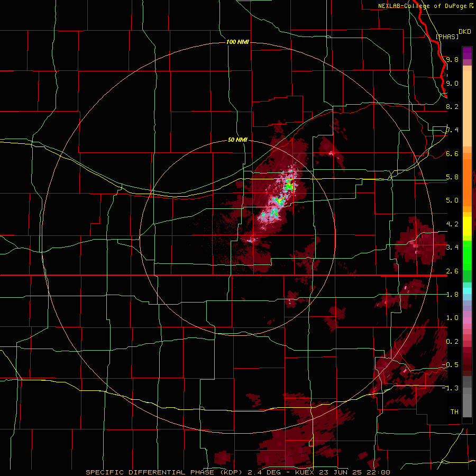Click the 5.0 value on the color scale
Image resolution: width=476 pixels, height=476 pixels.
coord(452,200)
